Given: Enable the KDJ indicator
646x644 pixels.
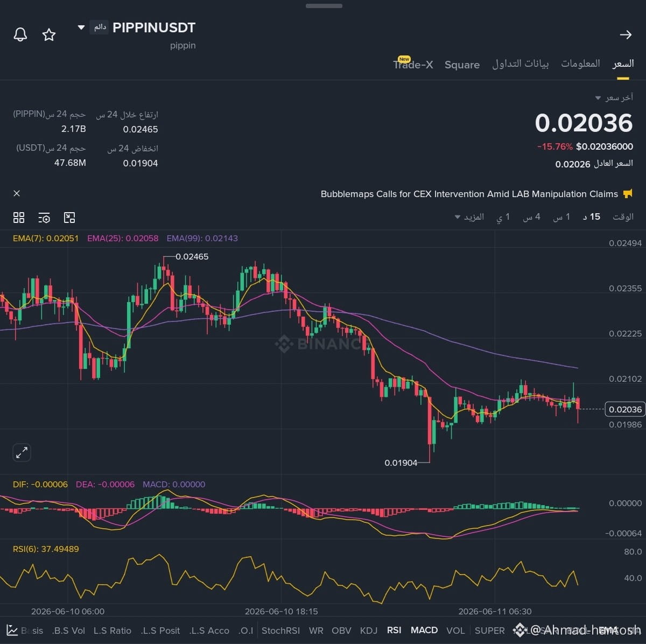Looking at the screenshot, I should pyautogui.click(x=368, y=631).
